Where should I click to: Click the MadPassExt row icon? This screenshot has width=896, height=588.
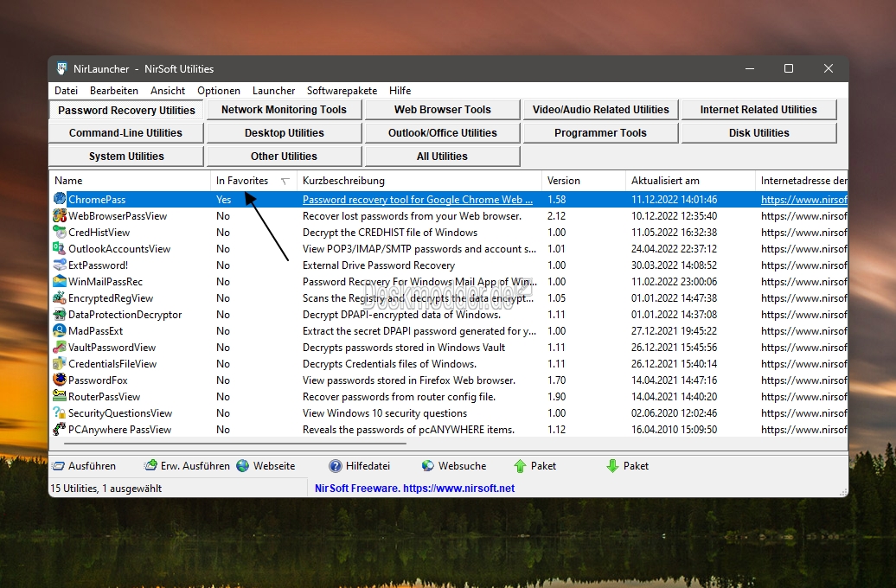(60, 330)
